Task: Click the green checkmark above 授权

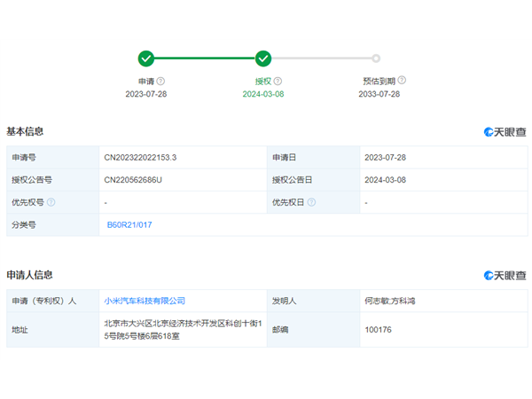Action: (263, 59)
